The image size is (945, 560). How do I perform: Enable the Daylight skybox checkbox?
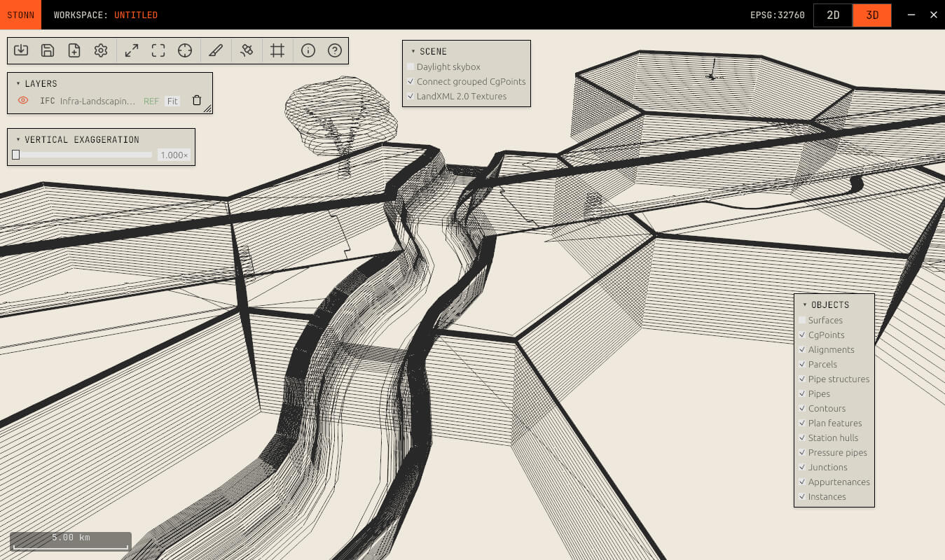411,66
